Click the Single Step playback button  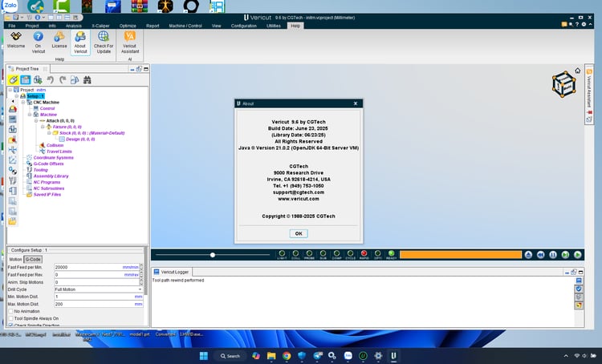tap(565, 255)
